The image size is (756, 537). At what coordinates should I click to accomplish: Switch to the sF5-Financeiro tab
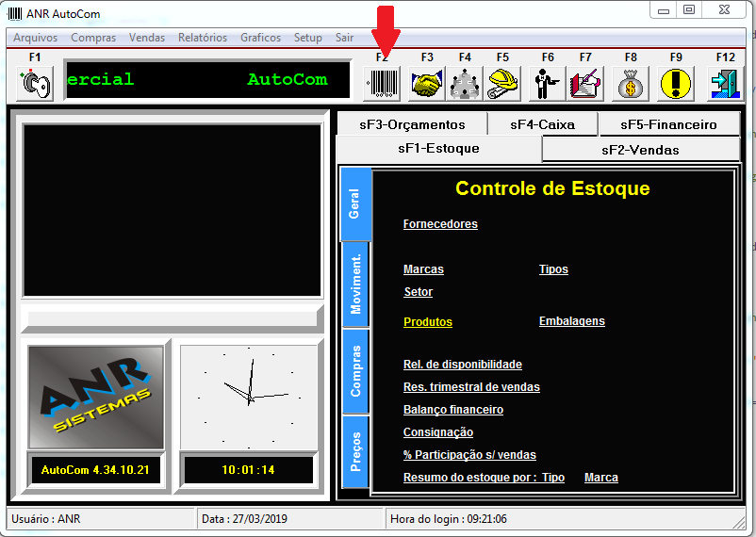pyautogui.click(x=668, y=124)
